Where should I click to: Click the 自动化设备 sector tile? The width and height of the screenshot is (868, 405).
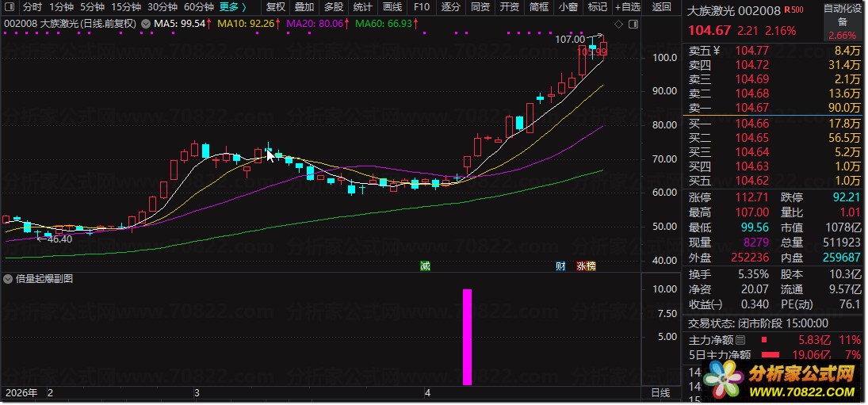click(842, 22)
